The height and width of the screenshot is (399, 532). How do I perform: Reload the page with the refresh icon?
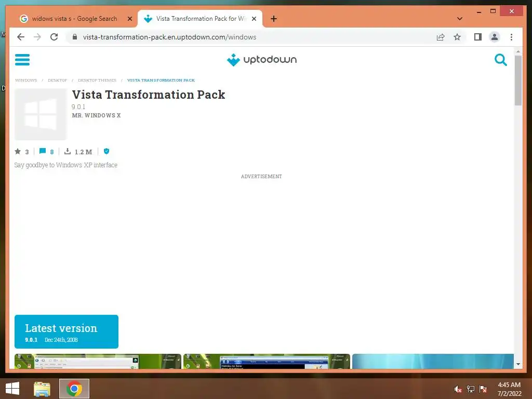54,37
